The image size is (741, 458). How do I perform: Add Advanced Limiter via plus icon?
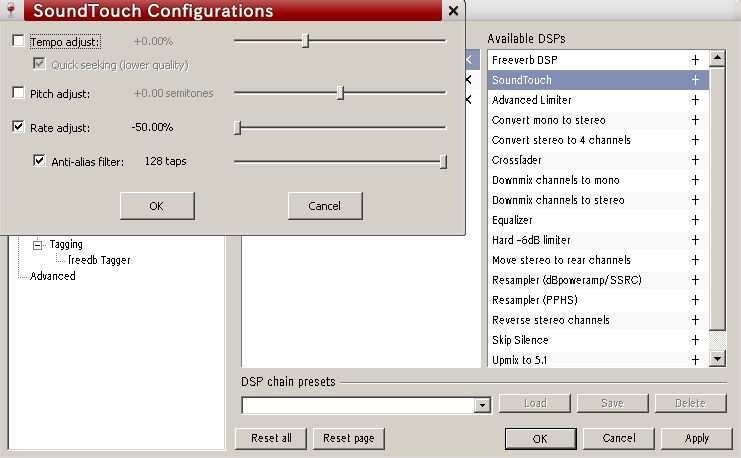click(x=695, y=100)
